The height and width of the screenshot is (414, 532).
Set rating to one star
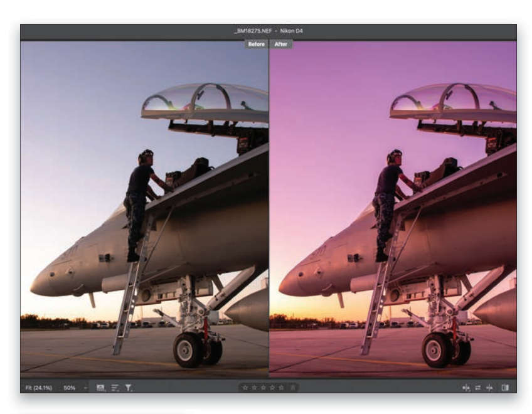pos(245,388)
